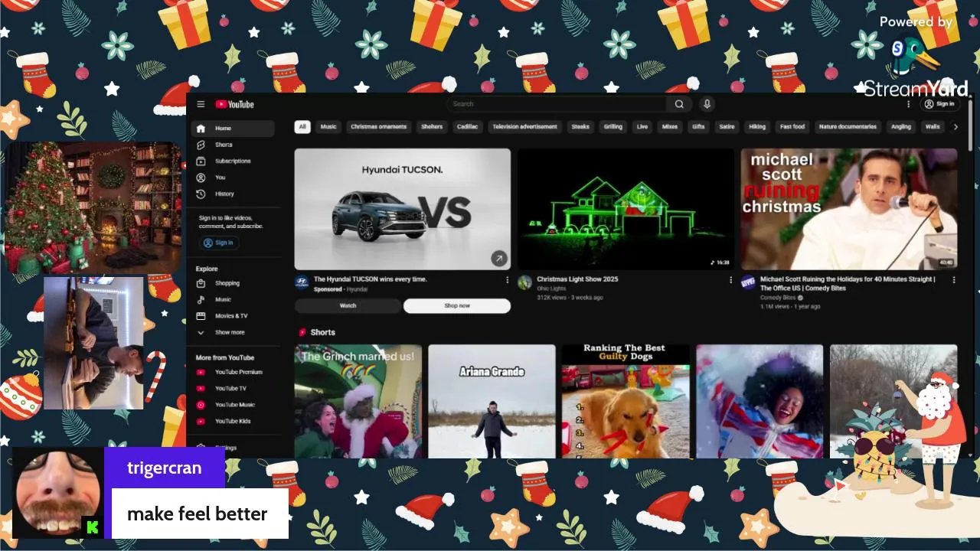The width and height of the screenshot is (980, 551).
Task: Open the Ranking The Best Guilty Dogs short
Action: click(x=626, y=401)
